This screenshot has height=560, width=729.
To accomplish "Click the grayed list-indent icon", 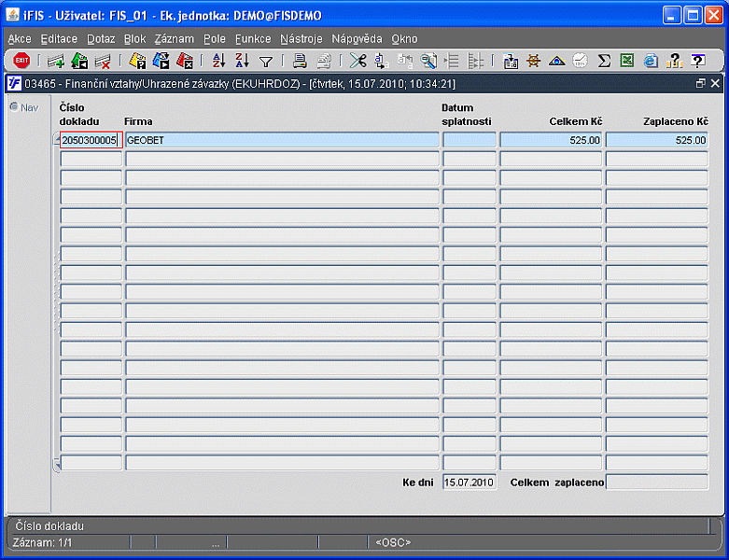I will pyautogui.click(x=452, y=61).
